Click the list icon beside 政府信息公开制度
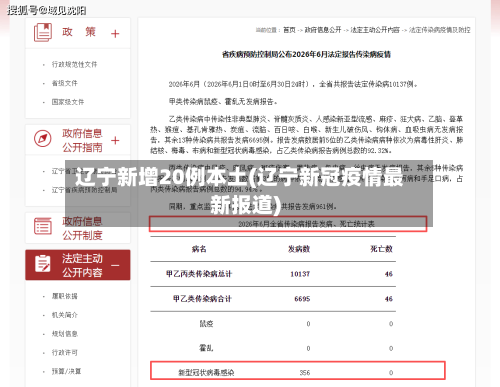Viewport: 500px width, 387px height. pyautogui.click(x=43, y=226)
